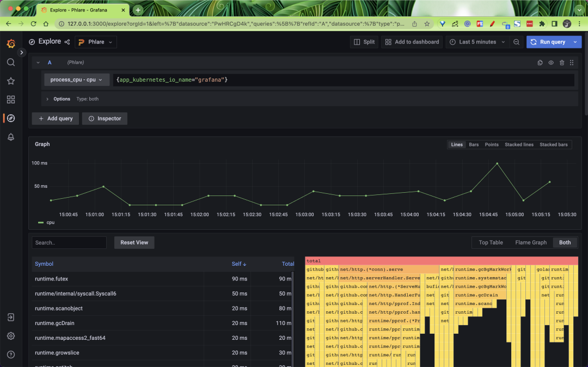Focus the flame graph Search field
Image resolution: width=588 pixels, height=367 pixels.
click(x=69, y=243)
